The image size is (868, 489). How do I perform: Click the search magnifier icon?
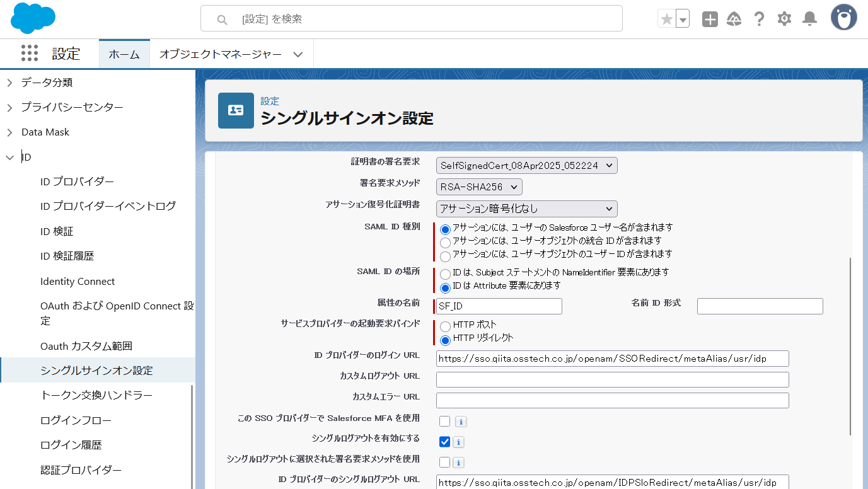click(x=222, y=20)
